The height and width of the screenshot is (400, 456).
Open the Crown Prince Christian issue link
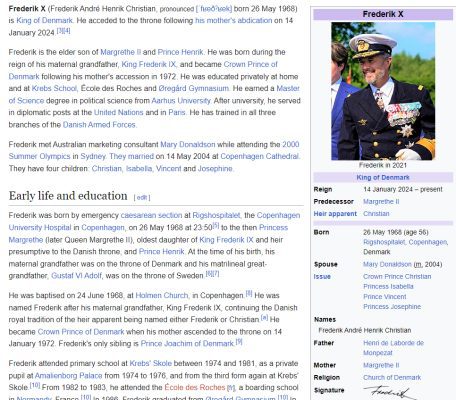(397, 277)
